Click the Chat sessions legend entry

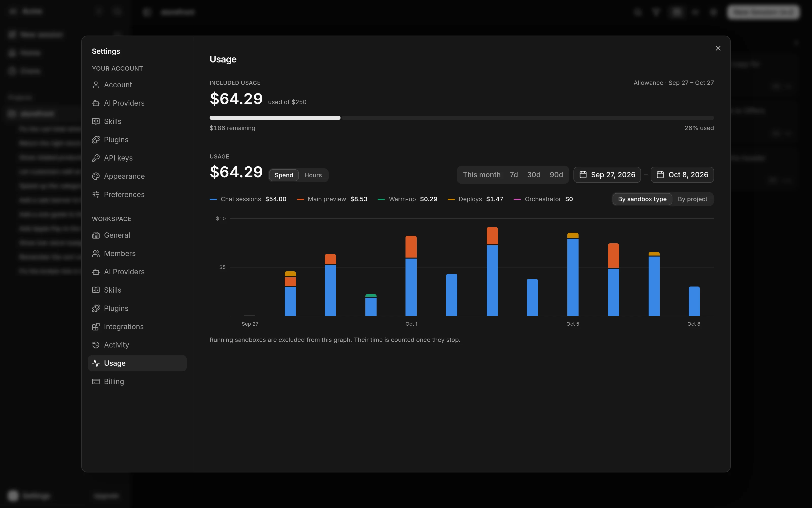click(248, 199)
